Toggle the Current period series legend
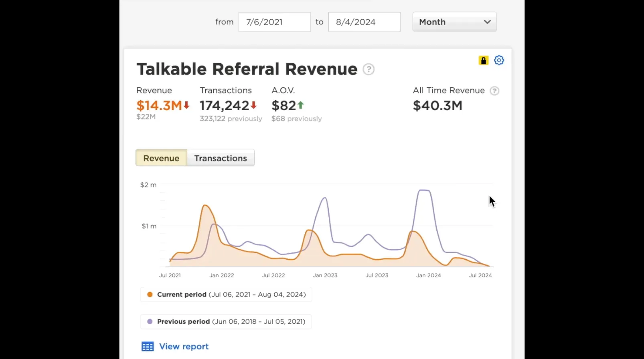Image resolution: width=644 pixels, height=359 pixels. tap(226, 294)
